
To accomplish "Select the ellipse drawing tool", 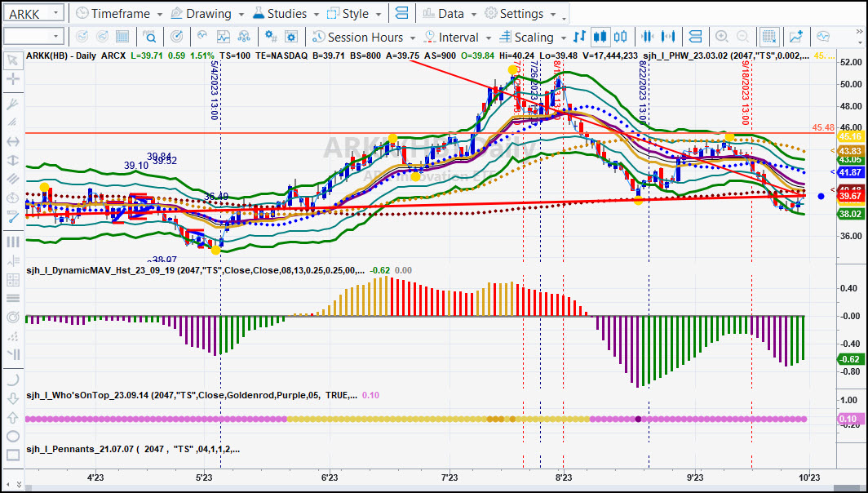I will [12, 437].
